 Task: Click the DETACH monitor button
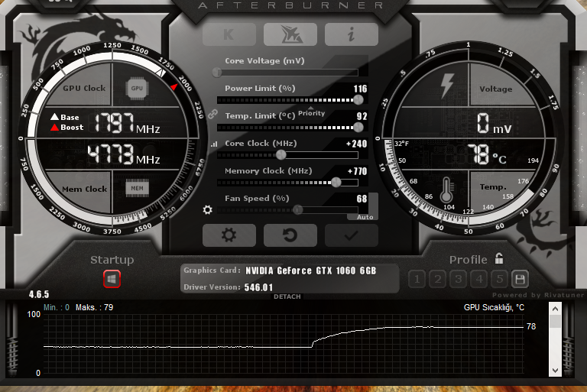(287, 296)
